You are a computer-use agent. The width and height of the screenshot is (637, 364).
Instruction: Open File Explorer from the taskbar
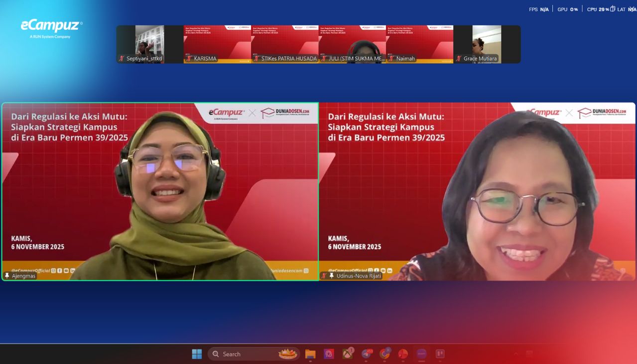310,354
